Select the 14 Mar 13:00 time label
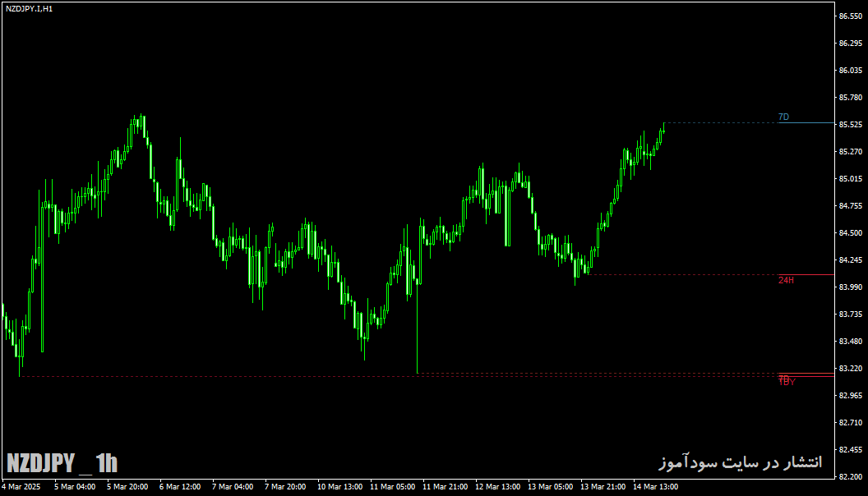This screenshot has width=868, height=496. pyautogui.click(x=655, y=487)
